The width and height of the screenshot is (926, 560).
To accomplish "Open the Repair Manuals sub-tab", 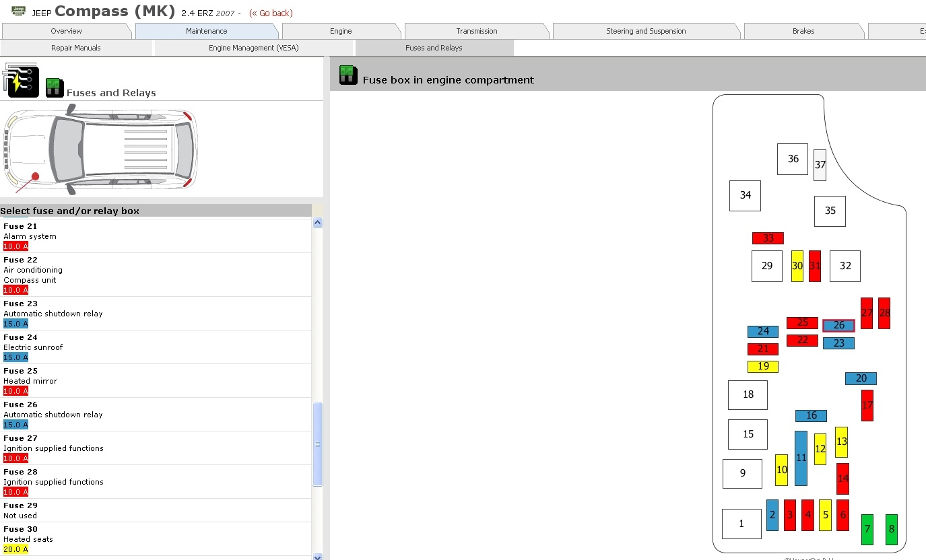I will pyautogui.click(x=76, y=48).
